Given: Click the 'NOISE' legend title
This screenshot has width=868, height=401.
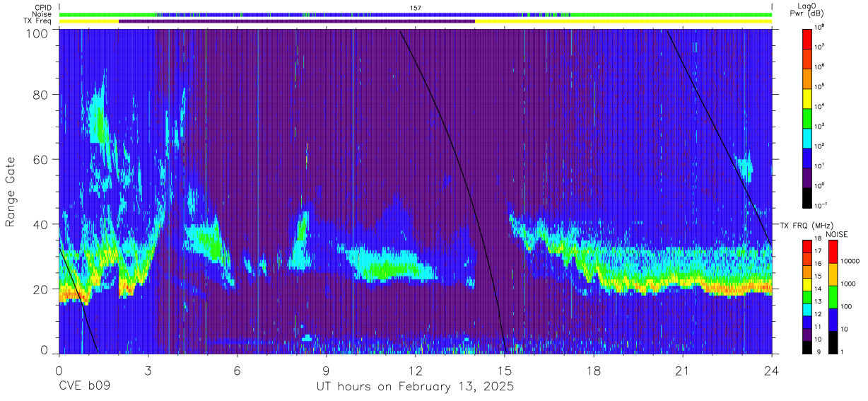Looking at the screenshot, I should (836, 233).
